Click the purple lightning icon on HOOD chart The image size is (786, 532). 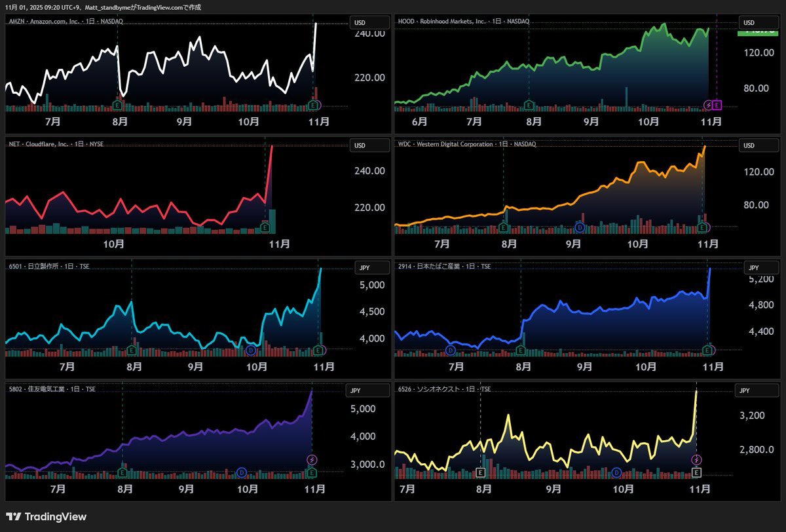(x=708, y=105)
